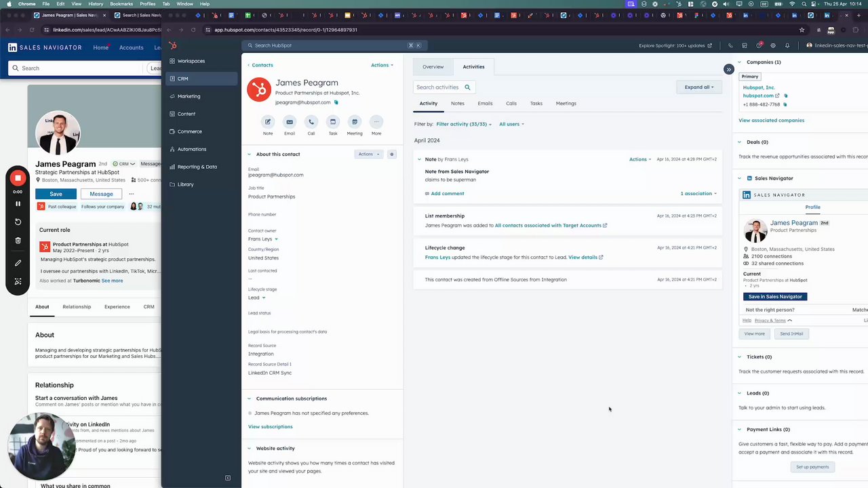Collapse right sidebar with double-chevron button
Screen dimensions: 868x488
coord(728,69)
